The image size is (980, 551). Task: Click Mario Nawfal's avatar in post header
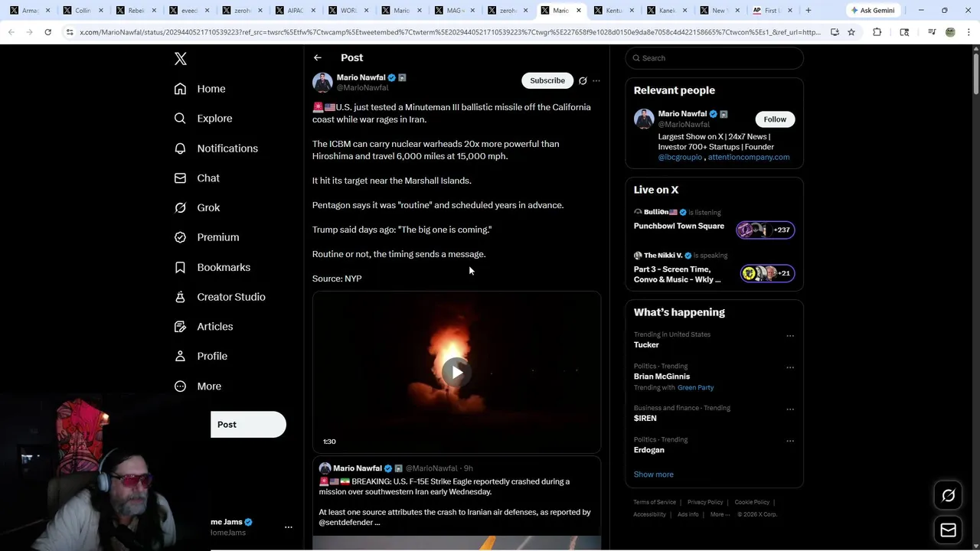[x=322, y=82]
